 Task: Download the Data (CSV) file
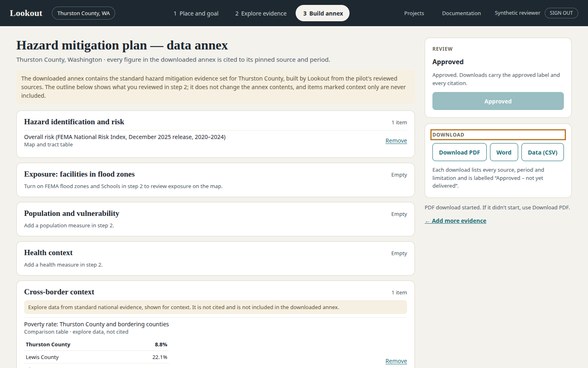(x=543, y=152)
